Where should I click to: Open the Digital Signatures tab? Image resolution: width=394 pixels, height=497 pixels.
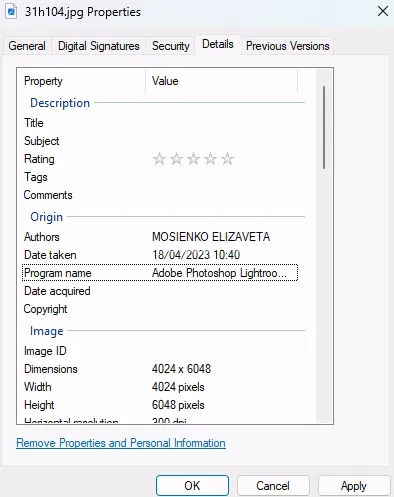tap(99, 46)
